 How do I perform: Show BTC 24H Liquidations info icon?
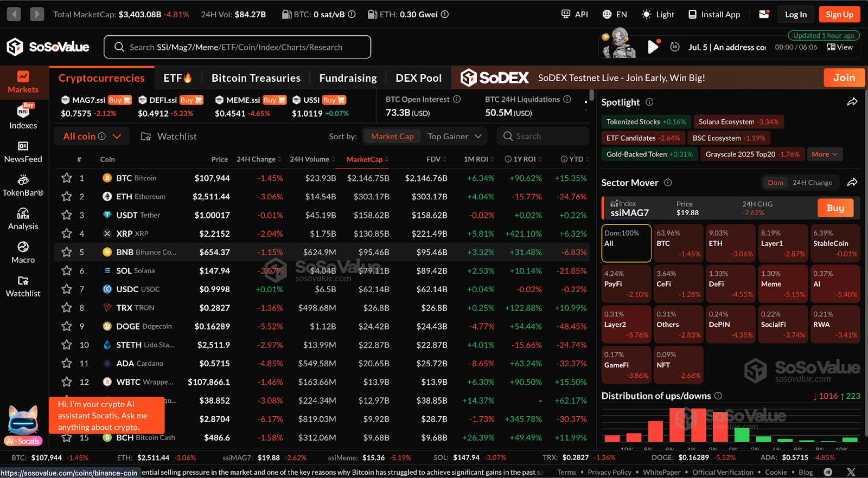[567, 99]
